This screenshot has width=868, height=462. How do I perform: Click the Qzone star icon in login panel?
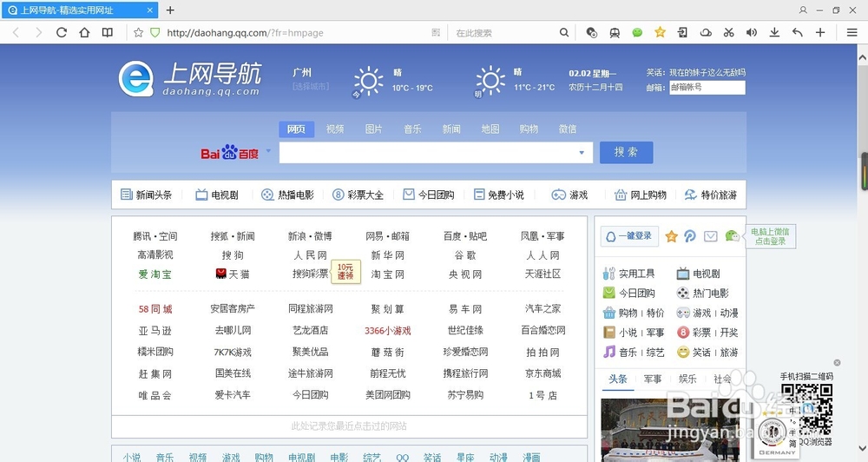pyautogui.click(x=672, y=236)
